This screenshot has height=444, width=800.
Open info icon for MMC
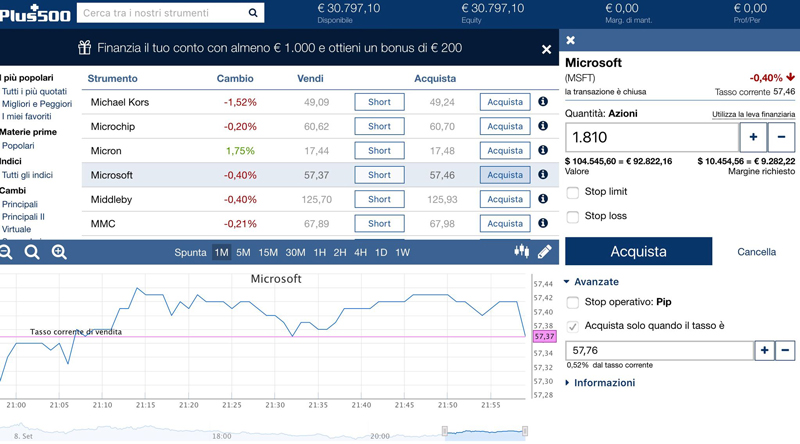coord(543,223)
